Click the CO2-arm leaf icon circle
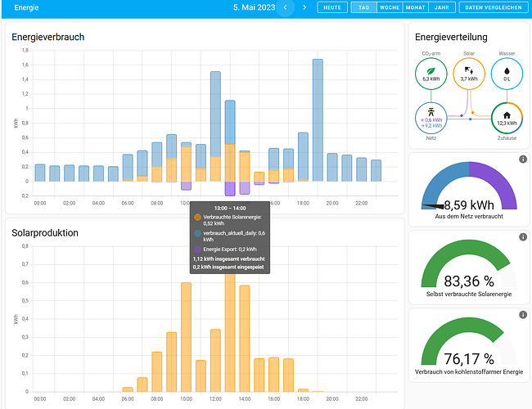The height and width of the screenshot is (409, 532). coord(431,74)
